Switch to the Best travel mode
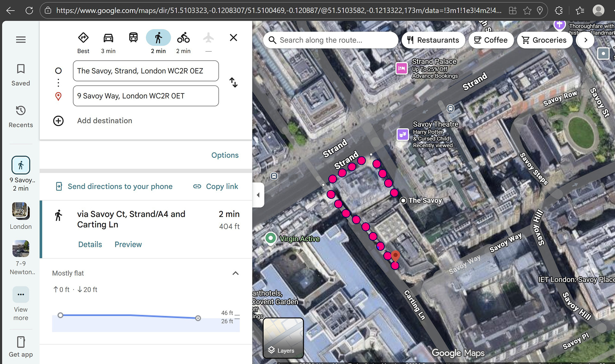This screenshot has width=615, height=364. (83, 38)
